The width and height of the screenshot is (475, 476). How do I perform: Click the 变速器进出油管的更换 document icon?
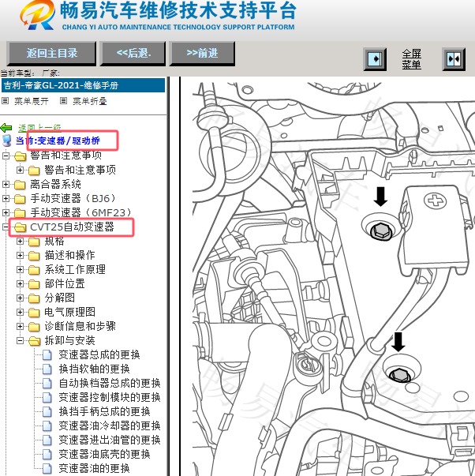point(47,440)
